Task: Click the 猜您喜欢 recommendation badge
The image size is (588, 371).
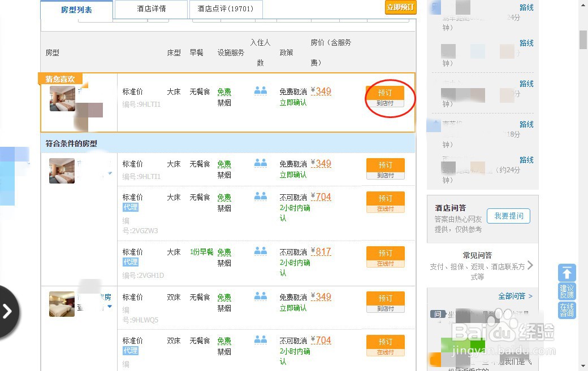Action: [x=59, y=79]
